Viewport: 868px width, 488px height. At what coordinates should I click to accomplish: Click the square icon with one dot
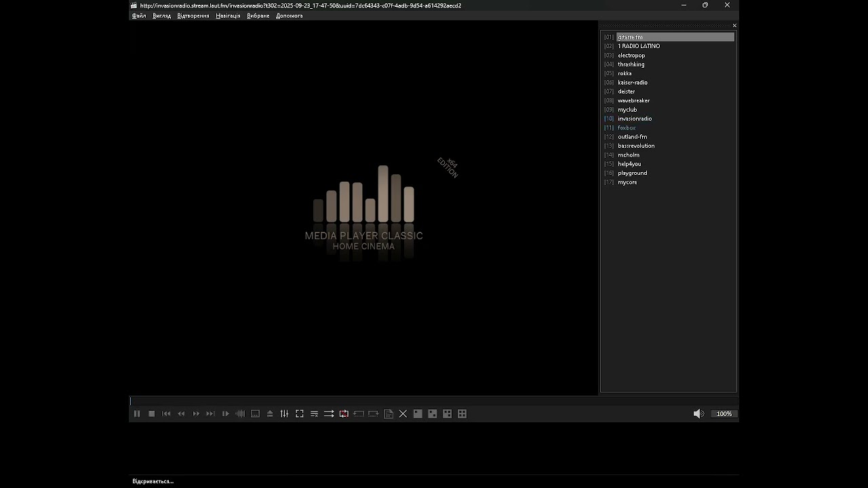(418, 413)
